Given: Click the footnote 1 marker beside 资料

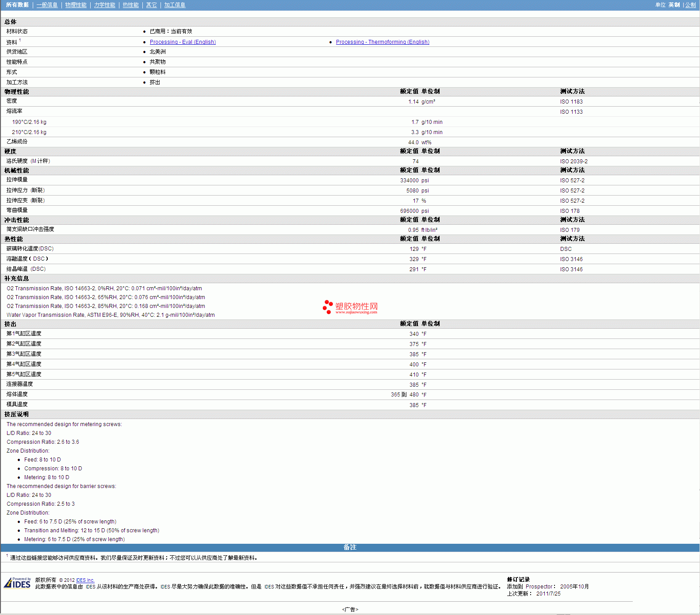Looking at the screenshot, I should [x=20, y=40].
